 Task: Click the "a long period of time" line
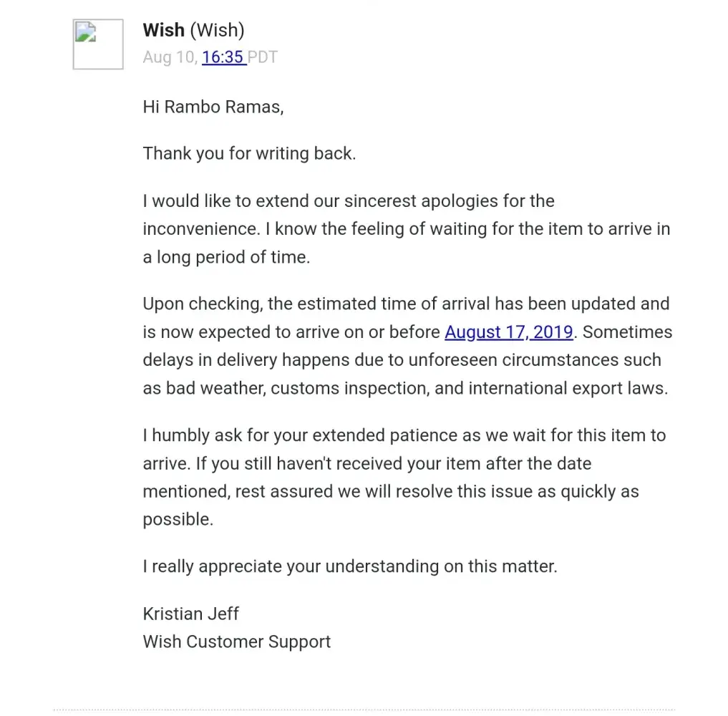pos(226,257)
